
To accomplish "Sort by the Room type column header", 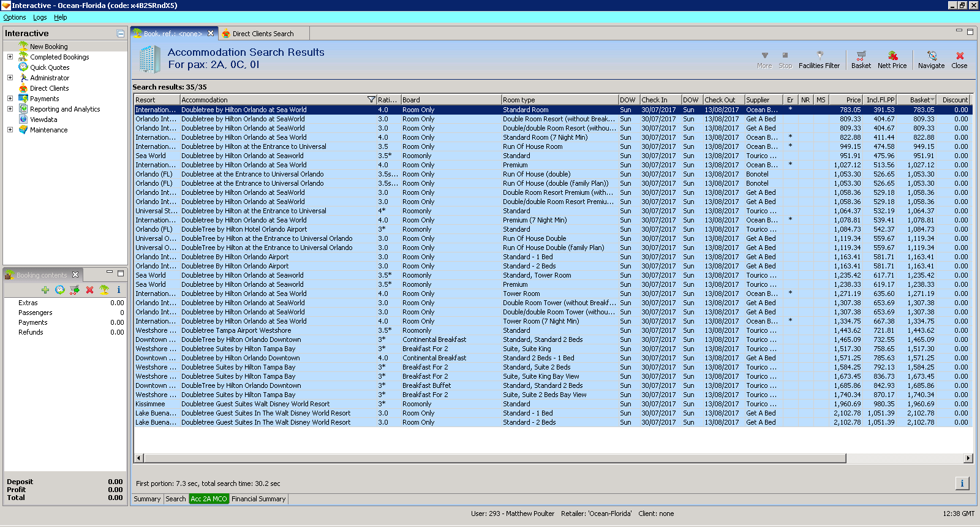I will point(560,100).
